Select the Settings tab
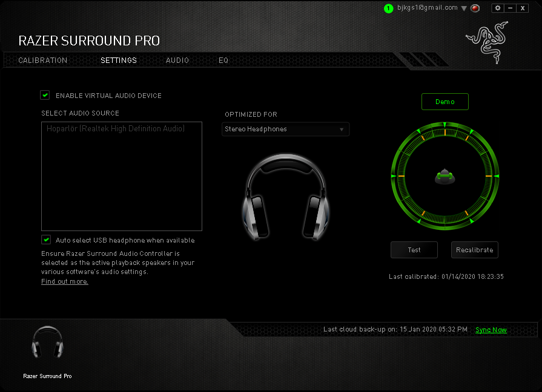This screenshot has width=542, height=392. tap(119, 60)
